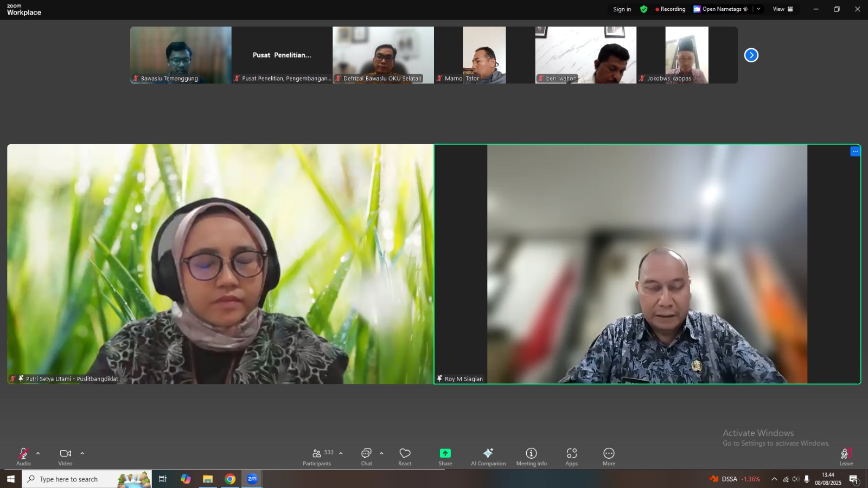
Task: Expand the Participants options arrow
Action: tap(341, 453)
